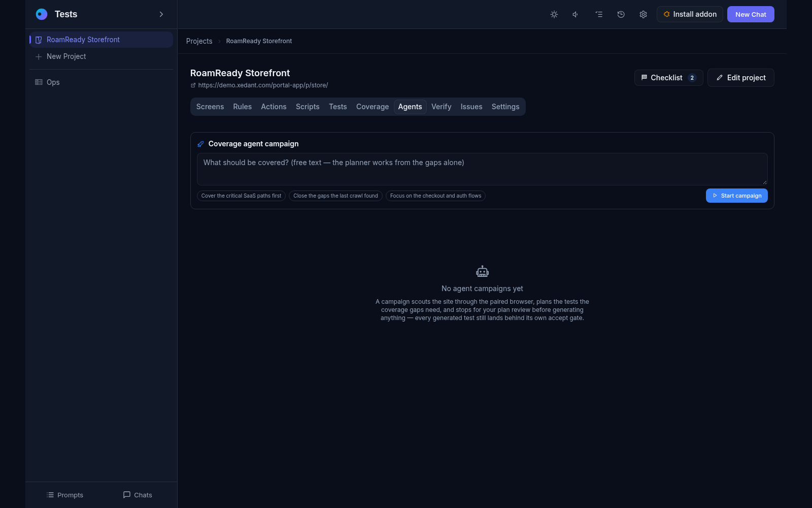Click the Edit project button
This screenshot has width=812, height=508.
[x=740, y=78]
